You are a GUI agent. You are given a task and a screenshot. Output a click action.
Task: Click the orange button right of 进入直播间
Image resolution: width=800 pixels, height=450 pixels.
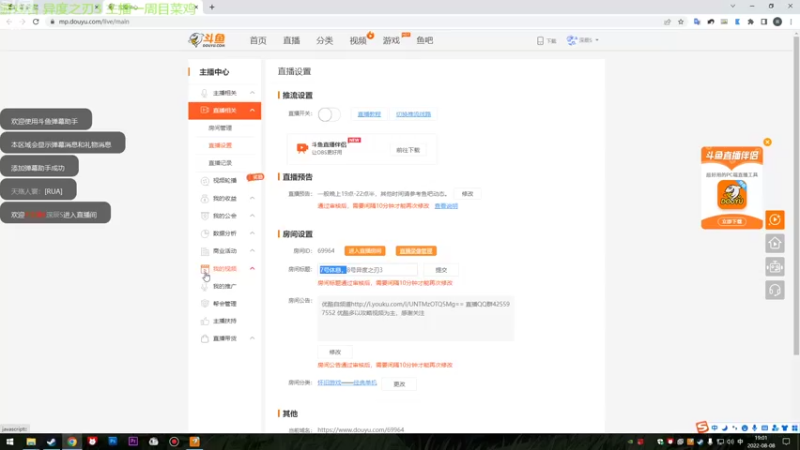(416, 251)
